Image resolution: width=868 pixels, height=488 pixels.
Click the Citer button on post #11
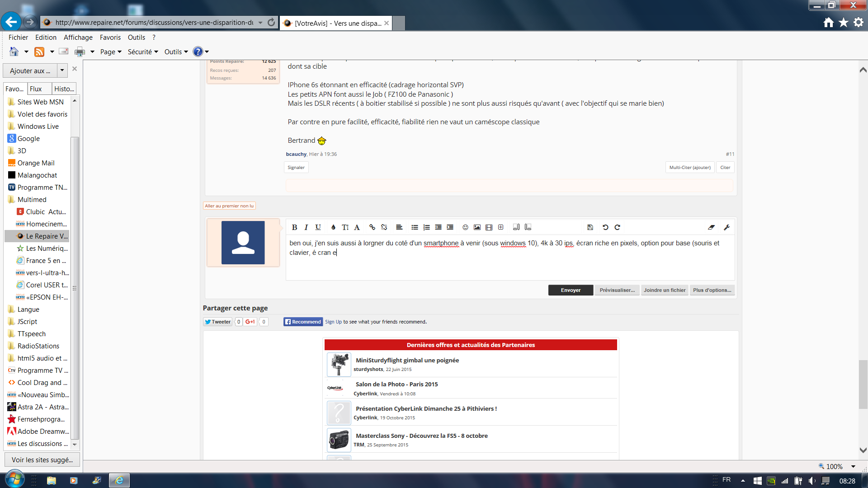(725, 168)
